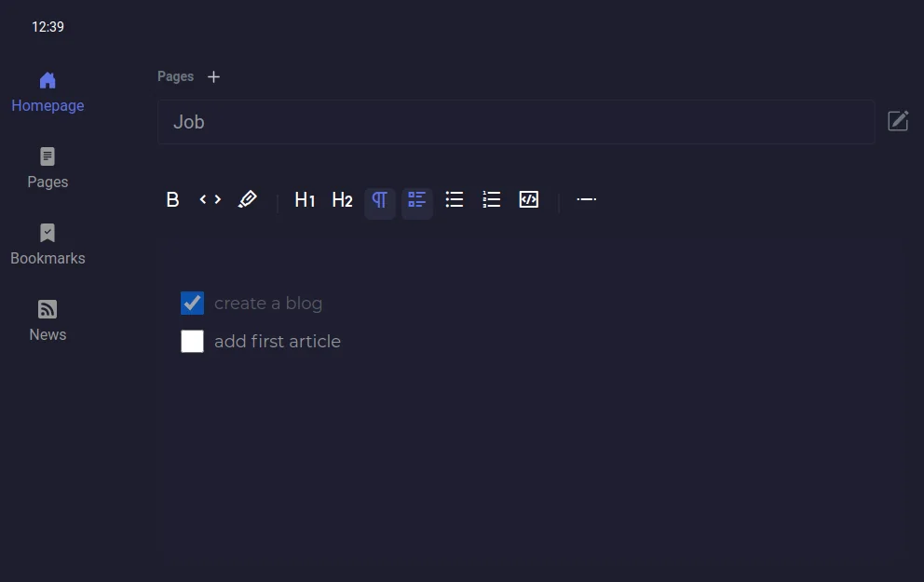Go to Homepage in the sidebar

(x=48, y=92)
